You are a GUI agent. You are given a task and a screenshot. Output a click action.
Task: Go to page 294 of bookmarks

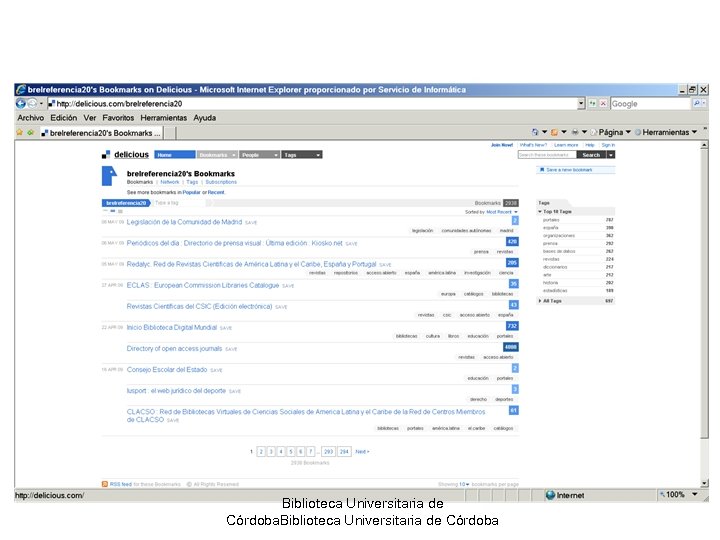[x=344, y=452]
